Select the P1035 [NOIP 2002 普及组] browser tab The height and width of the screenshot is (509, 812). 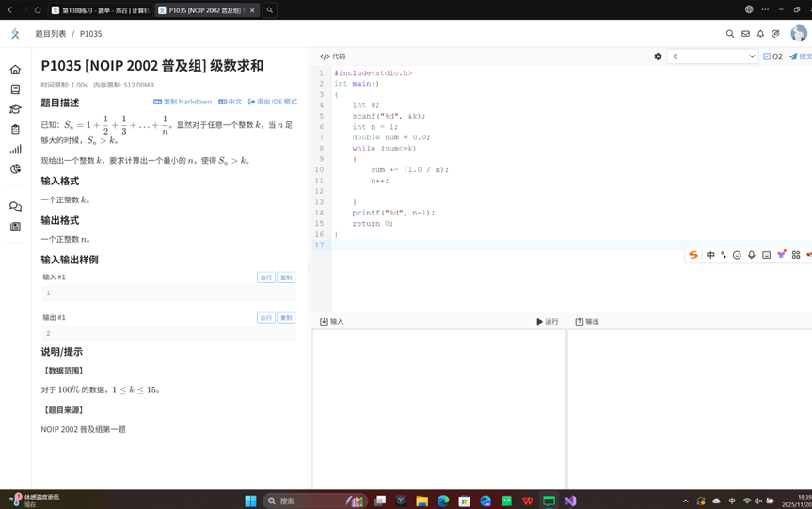tap(201, 10)
